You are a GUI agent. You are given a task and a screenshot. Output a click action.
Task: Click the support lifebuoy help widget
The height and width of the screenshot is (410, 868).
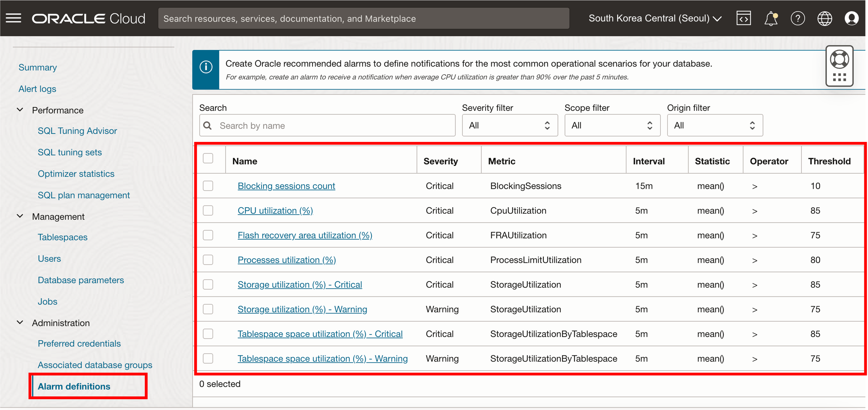coord(839,66)
